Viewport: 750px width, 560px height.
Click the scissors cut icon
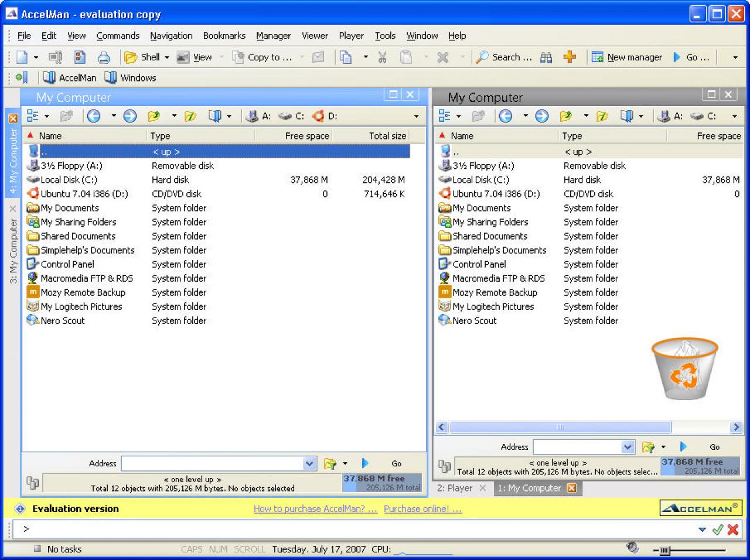(383, 57)
